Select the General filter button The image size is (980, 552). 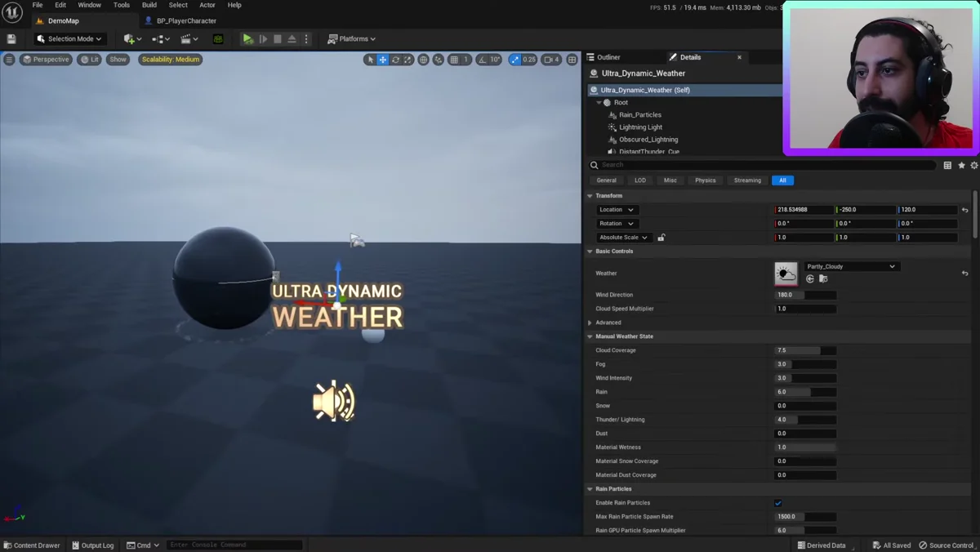click(x=607, y=180)
